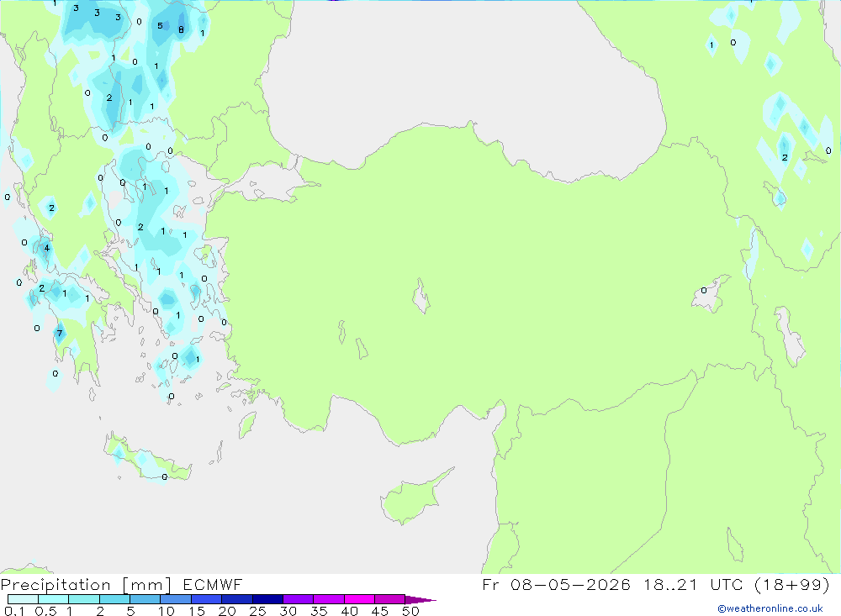Click the 'ECMWF' model label
The width and height of the screenshot is (841, 616).
point(213,584)
